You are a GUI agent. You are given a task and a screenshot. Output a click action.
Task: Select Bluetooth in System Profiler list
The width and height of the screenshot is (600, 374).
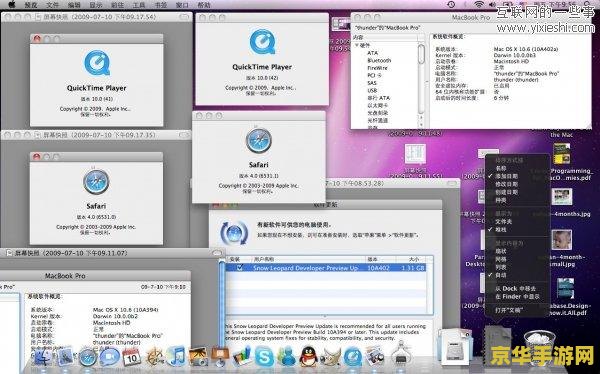pos(379,60)
